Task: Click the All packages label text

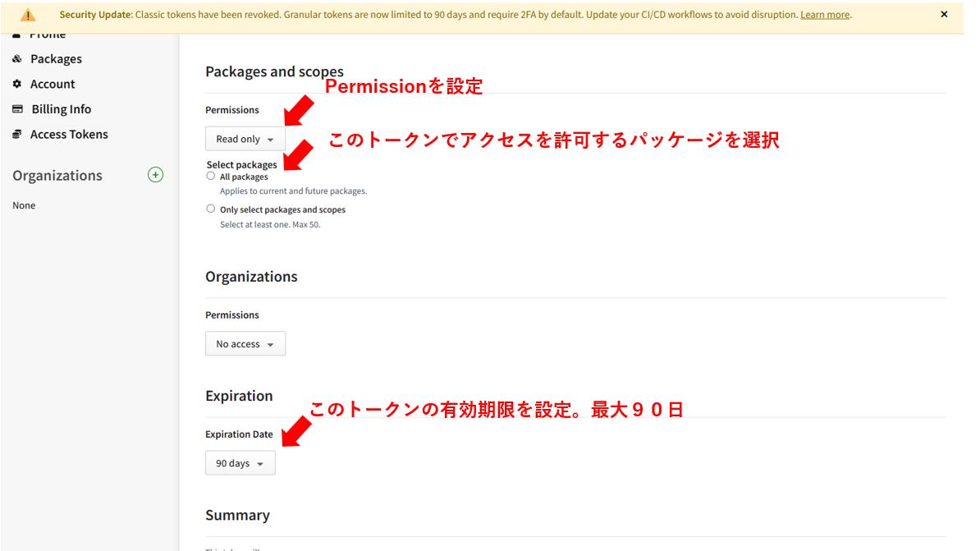Action: point(244,177)
